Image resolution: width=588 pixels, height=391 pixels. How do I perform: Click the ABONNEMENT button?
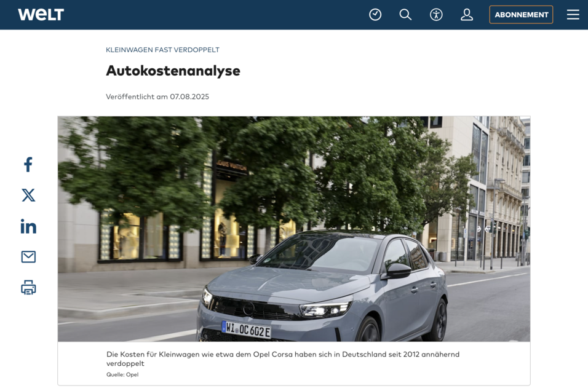click(521, 15)
